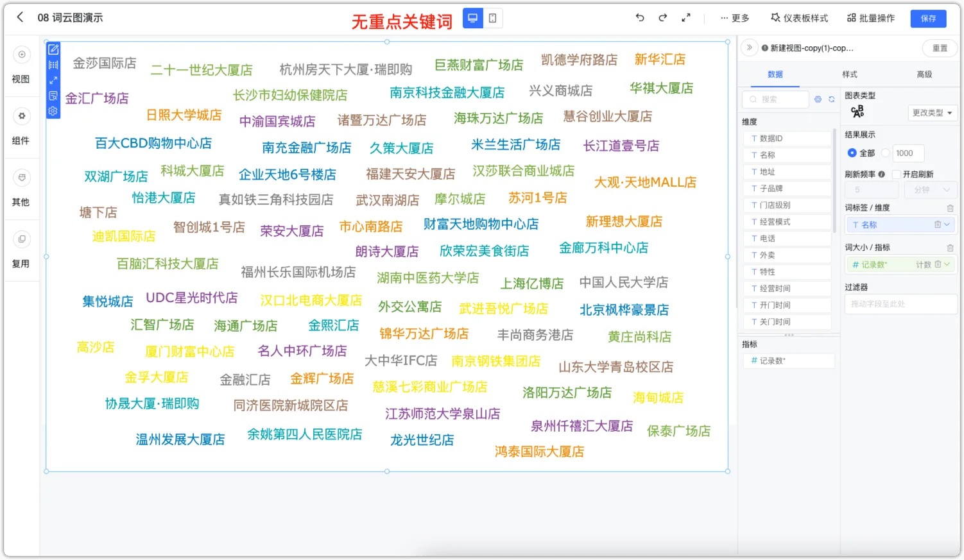Switch to the 数据 tab
This screenshot has width=964, height=560.
pyautogui.click(x=775, y=74)
